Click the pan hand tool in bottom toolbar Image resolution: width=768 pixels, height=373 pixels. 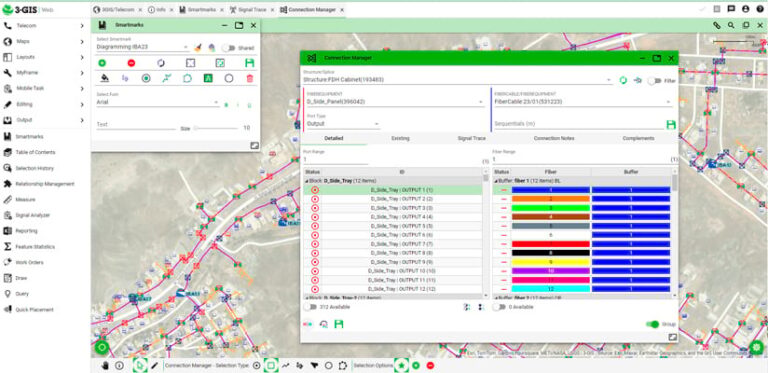click(105, 365)
